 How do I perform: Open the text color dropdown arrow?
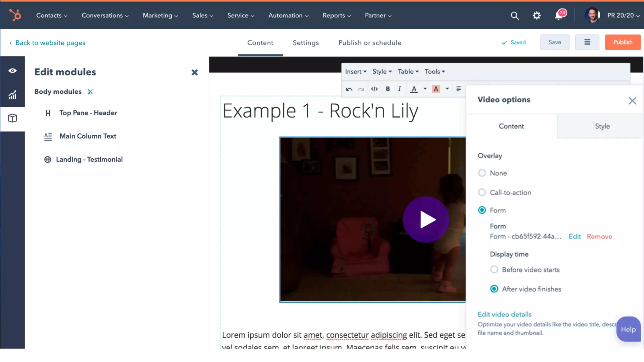(x=425, y=89)
